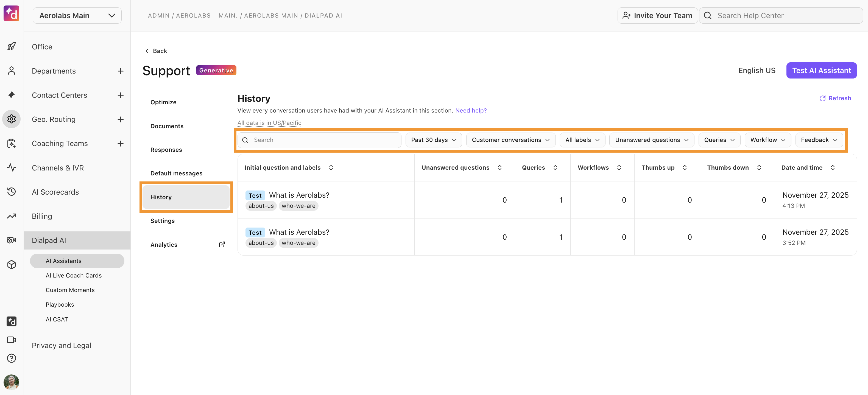This screenshot has width=868, height=395.
Task: Click the help question mark icon
Action: (12, 358)
